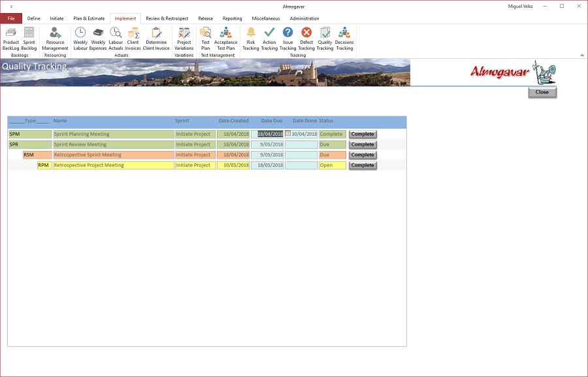Viewport: 588px width, 377px height.
Task: Switch to the Define tab
Action: (34, 18)
